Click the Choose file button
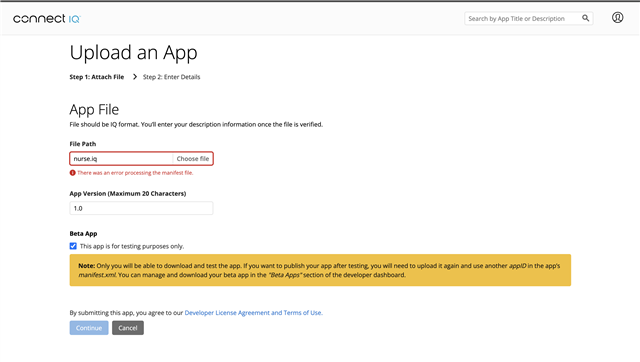This screenshot has width=640, height=362. click(193, 159)
